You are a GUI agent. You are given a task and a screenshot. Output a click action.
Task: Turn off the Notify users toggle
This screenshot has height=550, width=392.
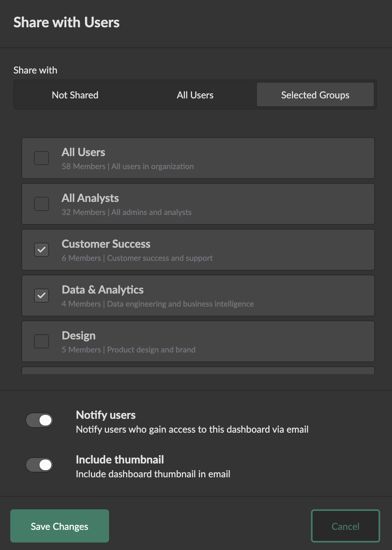[x=40, y=420]
